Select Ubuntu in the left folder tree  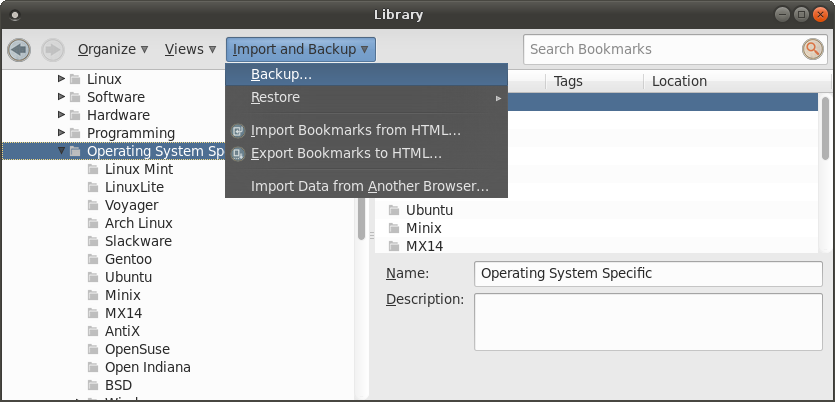[x=128, y=277]
